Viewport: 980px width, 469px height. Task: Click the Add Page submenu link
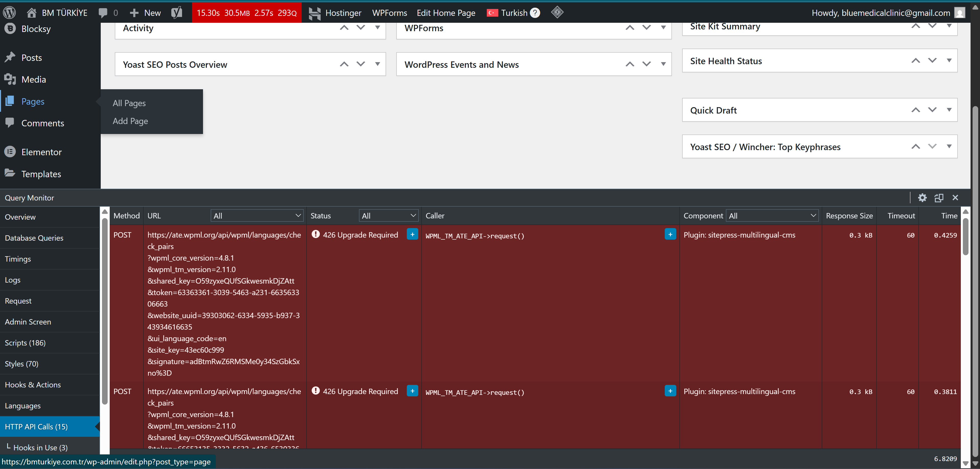(x=130, y=121)
